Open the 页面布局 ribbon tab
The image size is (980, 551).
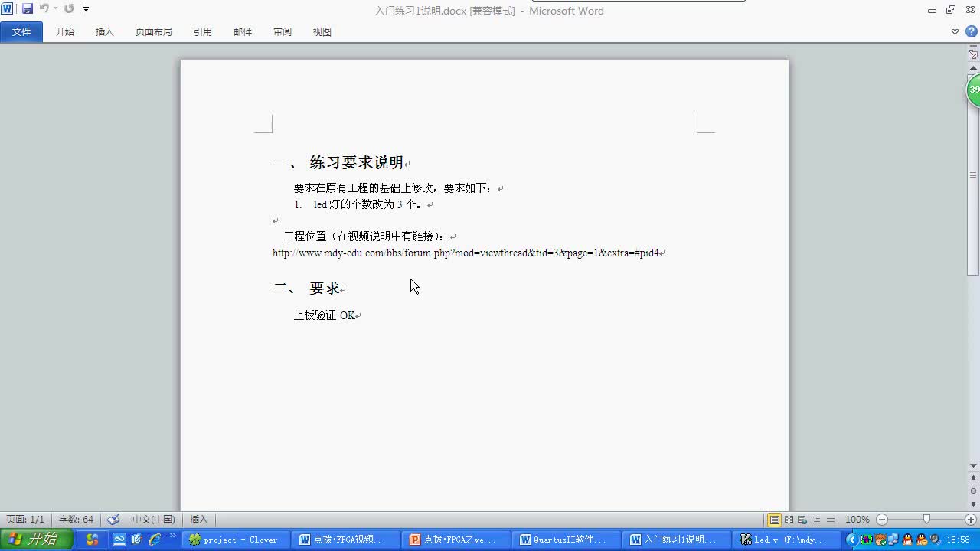pyautogui.click(x=154, y=31)
